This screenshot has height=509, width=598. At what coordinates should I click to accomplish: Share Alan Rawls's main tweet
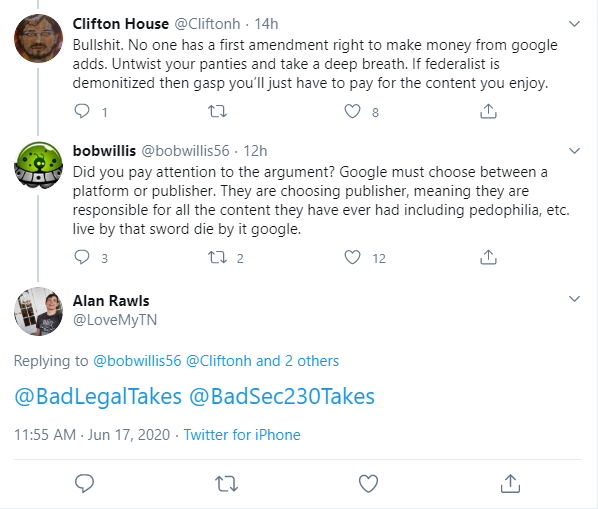point(510,483)
